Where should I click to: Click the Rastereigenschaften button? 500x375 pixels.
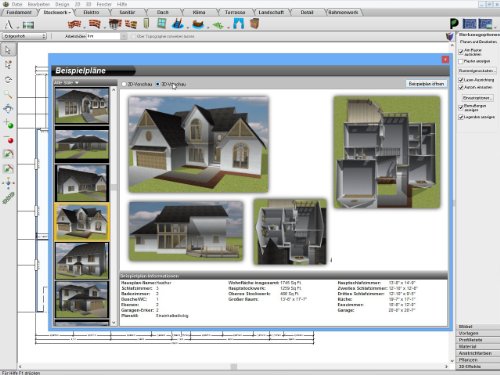(477, 71)
